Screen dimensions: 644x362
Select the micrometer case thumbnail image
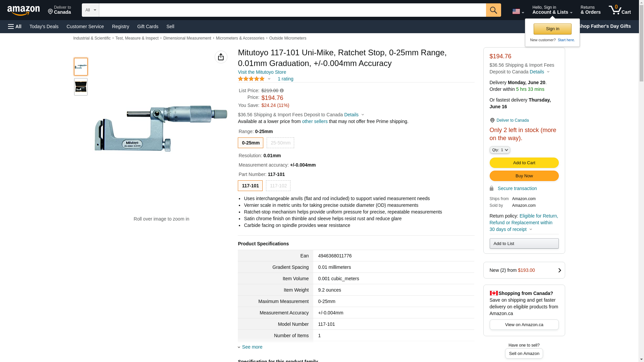click(81, 87)
